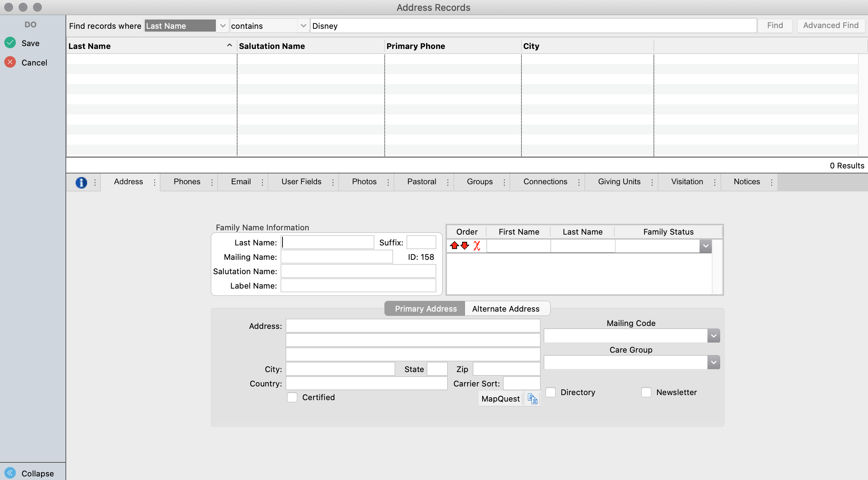This screenshot has height=480, width=868.
Task: Click the blue Collapse arrow icon
Action: point(10,473)
